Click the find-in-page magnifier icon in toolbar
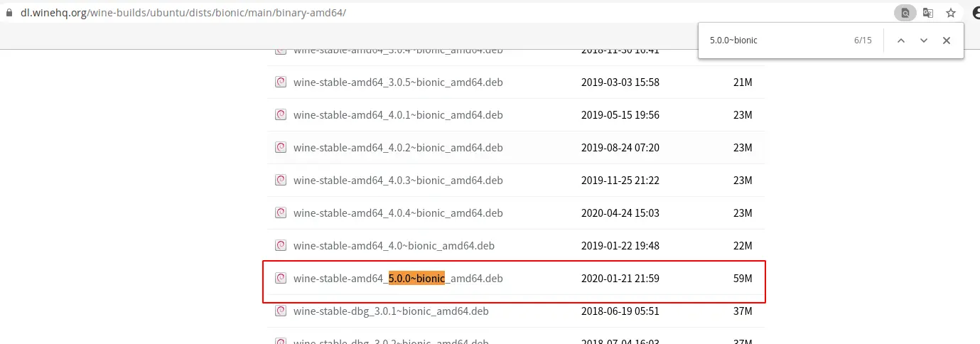 (x=905, y=13)
